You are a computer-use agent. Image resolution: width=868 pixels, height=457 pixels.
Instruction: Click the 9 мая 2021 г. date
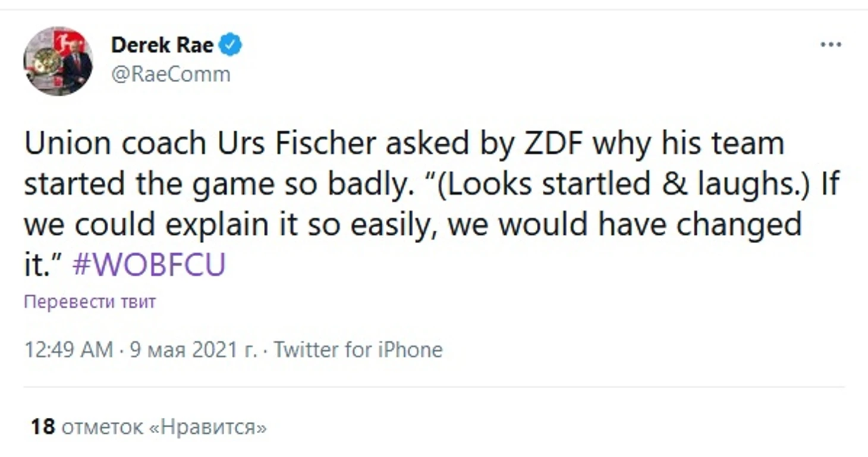click(x=193, y=350)
